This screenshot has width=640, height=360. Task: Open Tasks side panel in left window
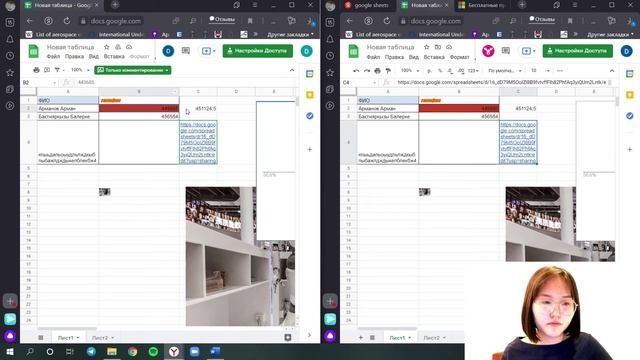point(310,116)
